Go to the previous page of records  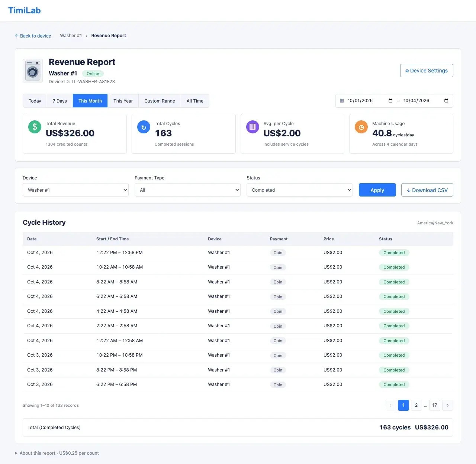(390, 405)
